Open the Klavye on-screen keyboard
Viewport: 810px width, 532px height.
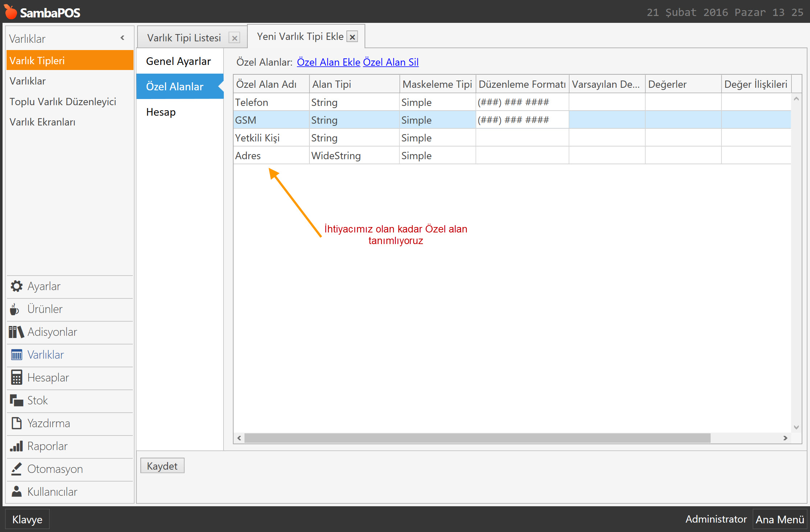[27, 519]
